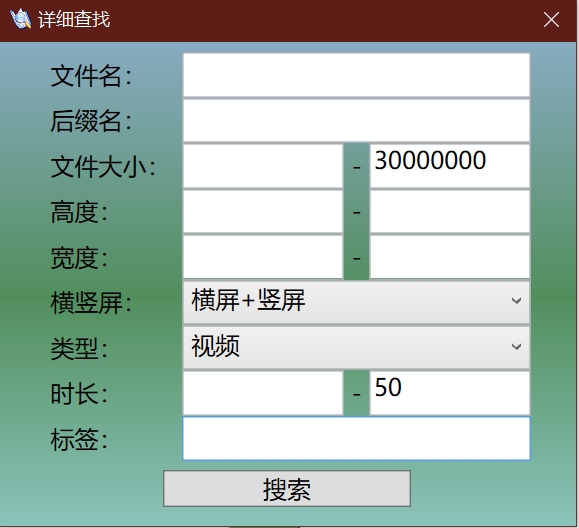Focus the 后缀名 input box

[356, 121]
